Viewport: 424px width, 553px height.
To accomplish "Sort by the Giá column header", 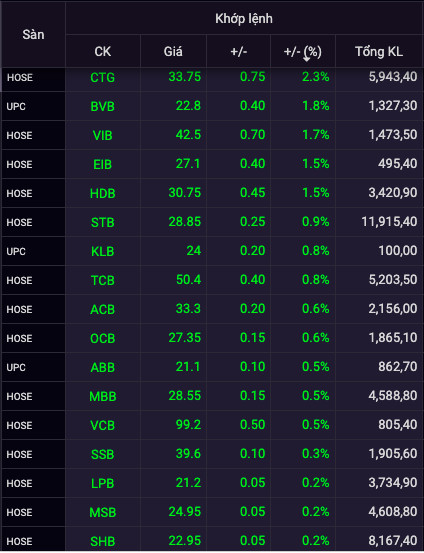I will (173, 51).
